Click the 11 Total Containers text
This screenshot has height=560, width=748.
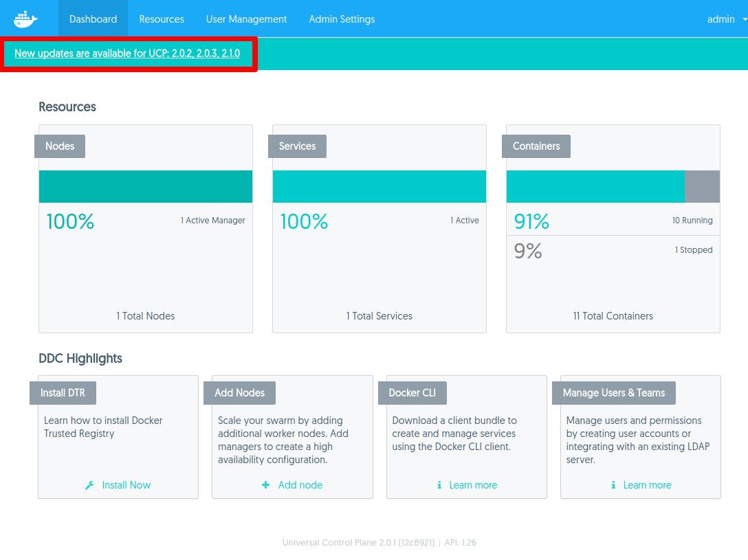[613, 316]
